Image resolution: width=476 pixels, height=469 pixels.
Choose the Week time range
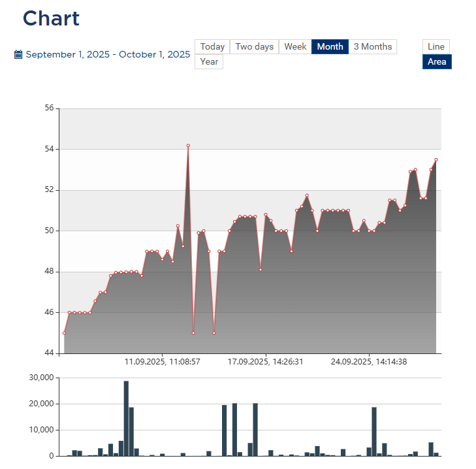(x=295, y=47)
